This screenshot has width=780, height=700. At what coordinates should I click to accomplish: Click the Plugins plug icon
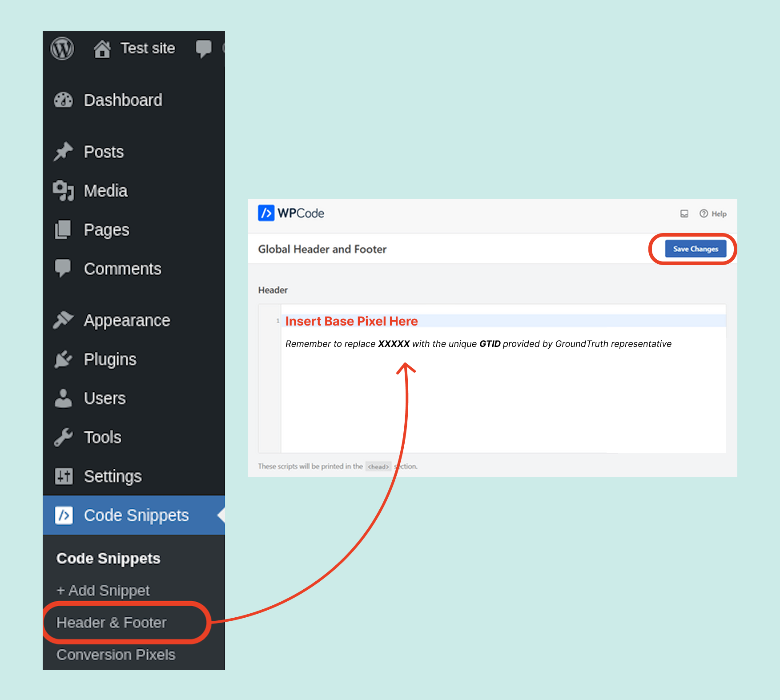tap(63, 359)
